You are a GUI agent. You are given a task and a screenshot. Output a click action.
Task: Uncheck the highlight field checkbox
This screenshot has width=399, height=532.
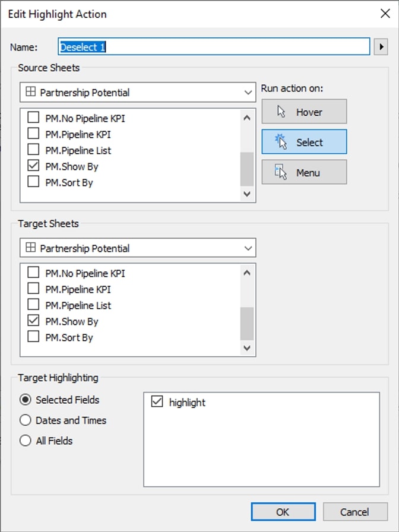pos(157,401)
